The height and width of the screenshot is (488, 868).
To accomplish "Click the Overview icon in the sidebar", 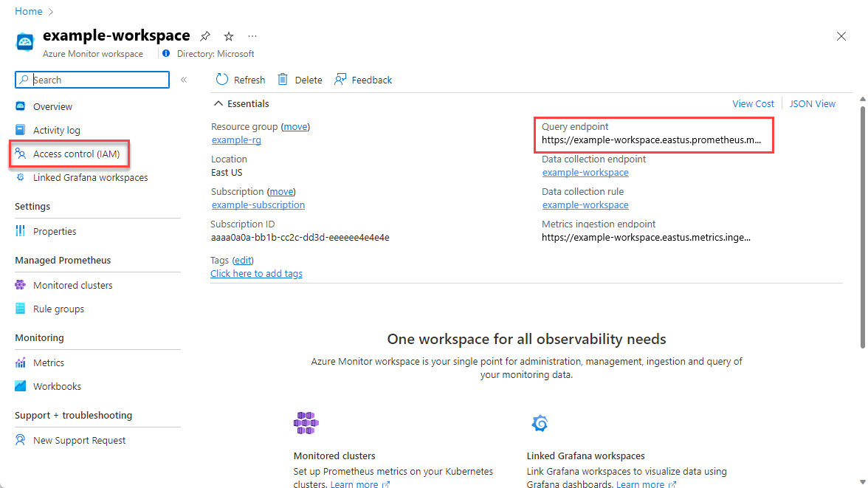I will click(x=21, y=106).
